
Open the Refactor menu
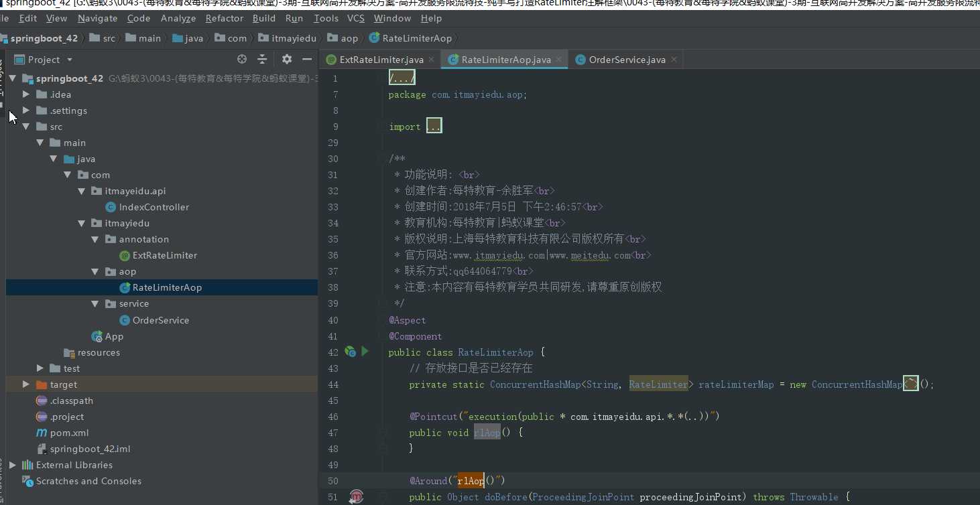click(x=225, y=18)
